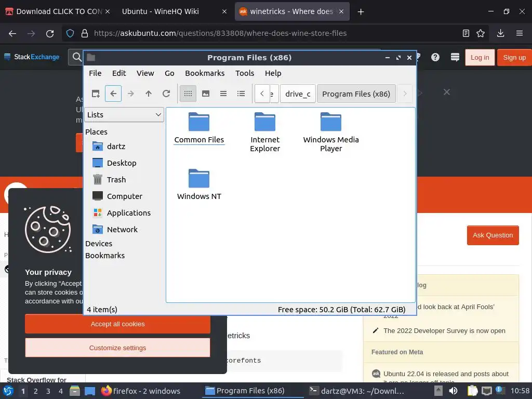Click the Sign up button
This screenshot has height=399, width=532.
(514, 57)
